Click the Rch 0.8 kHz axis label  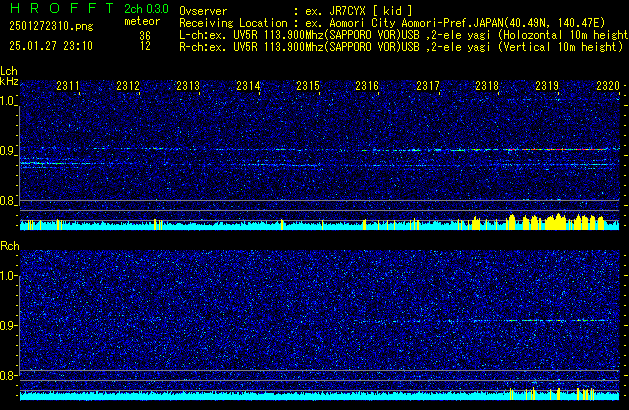[8, 375]
